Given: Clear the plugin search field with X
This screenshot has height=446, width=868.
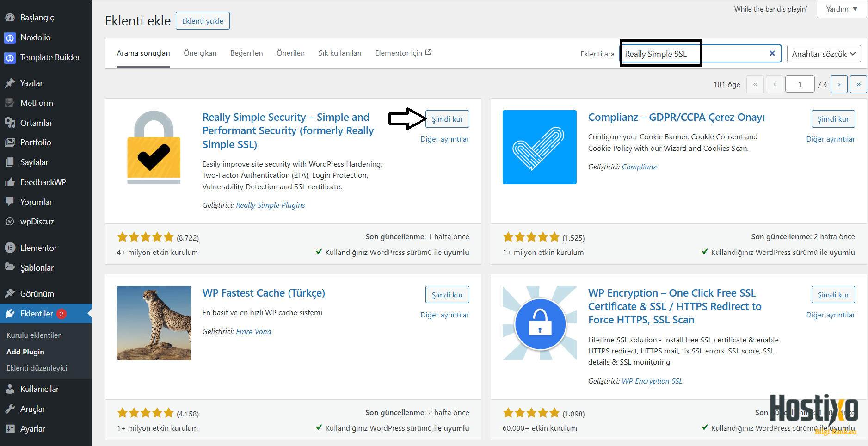Looking at the screenshot, I should [x=772, y=54].
